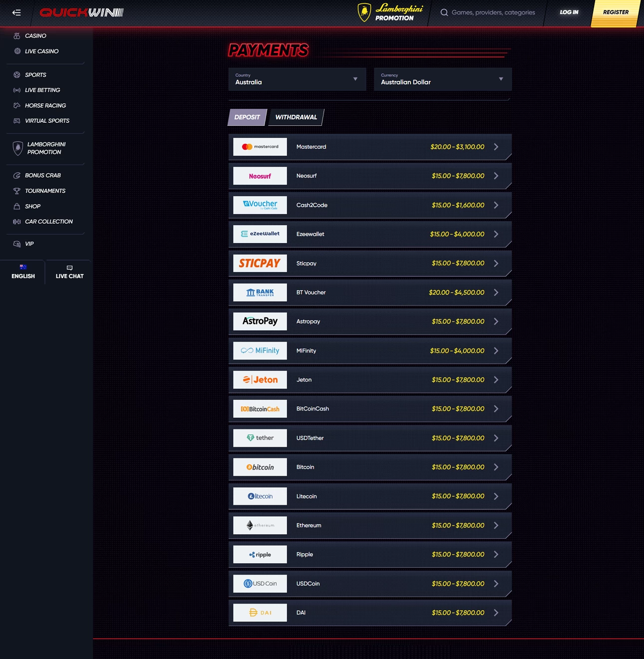Expand the Astropay row chevron

point(496,322)
